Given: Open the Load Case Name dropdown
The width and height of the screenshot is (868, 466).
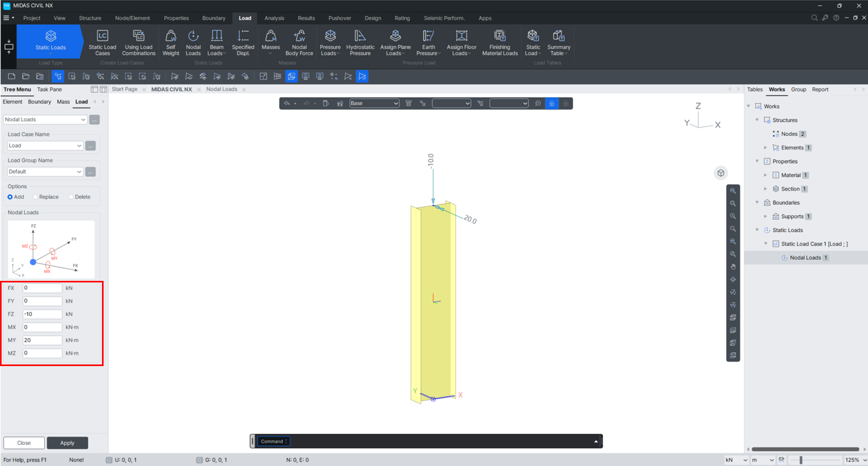Looking at the screenshot, I should pyautogui.click(x=45, y=146).
